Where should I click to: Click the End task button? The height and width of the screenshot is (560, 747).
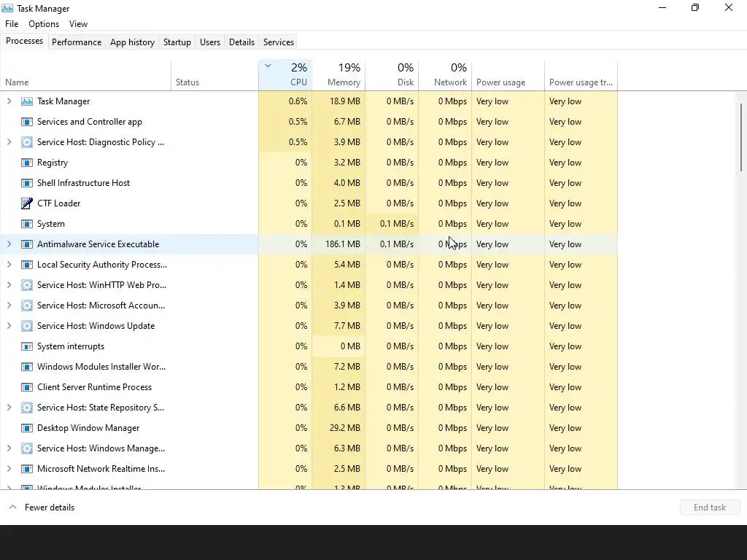[x=710, y=507]
